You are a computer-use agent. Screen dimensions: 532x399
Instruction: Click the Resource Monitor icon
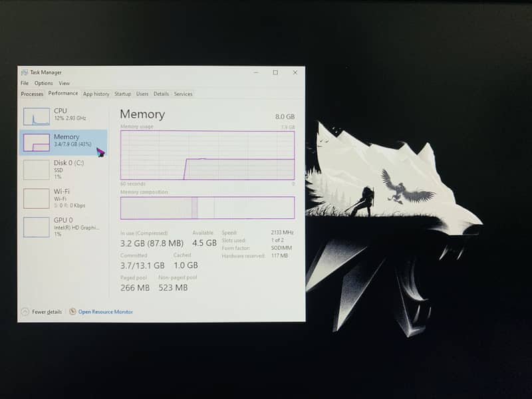tap(72, 312)
